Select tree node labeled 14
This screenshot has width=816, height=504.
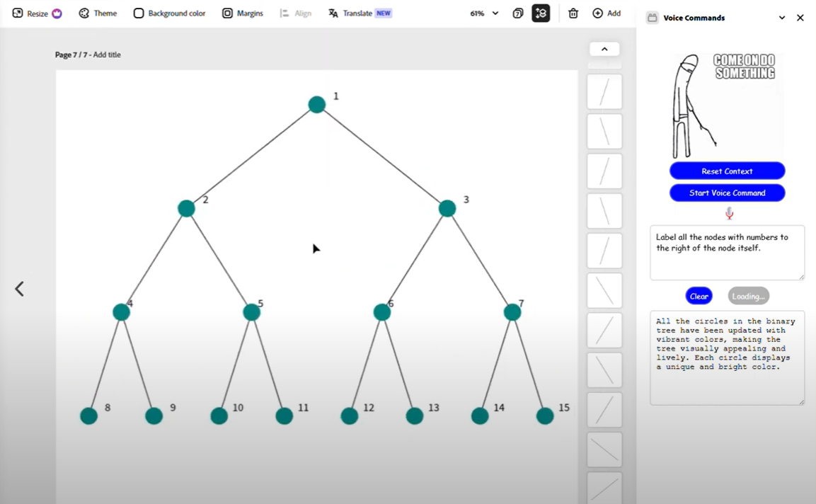pos(480,416)
